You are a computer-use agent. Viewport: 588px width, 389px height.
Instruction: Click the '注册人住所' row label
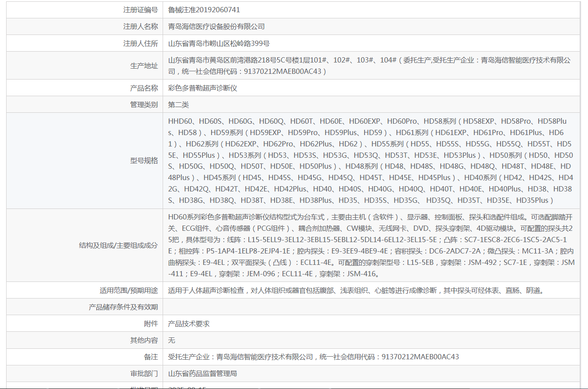pyautogui.click(x=140, y=43)
